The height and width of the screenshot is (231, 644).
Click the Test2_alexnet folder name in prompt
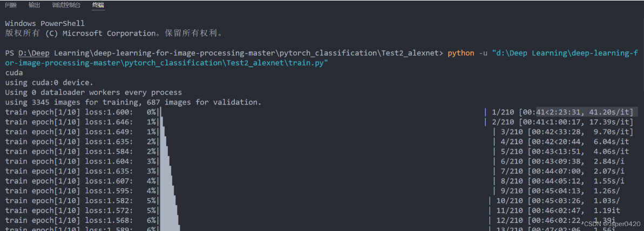click(x=411, y=53)
